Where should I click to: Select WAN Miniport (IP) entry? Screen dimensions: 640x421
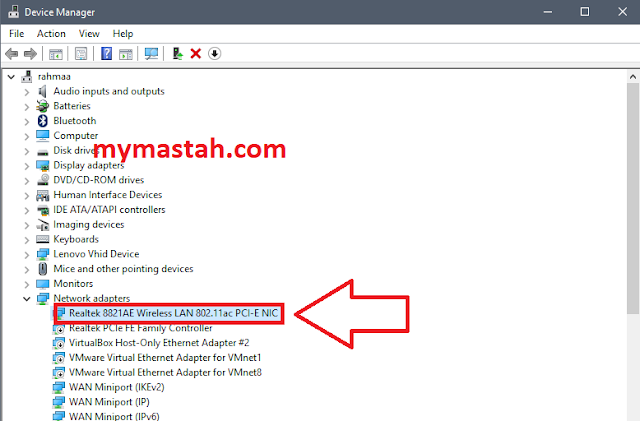[x=109, y=402]
